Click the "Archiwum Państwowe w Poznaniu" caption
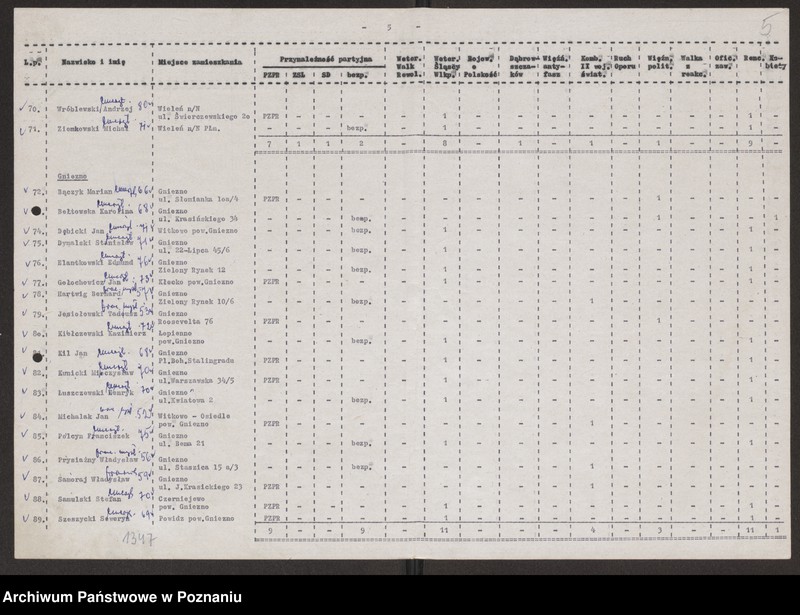The image size is (800, 615). (x=122, y=597)
